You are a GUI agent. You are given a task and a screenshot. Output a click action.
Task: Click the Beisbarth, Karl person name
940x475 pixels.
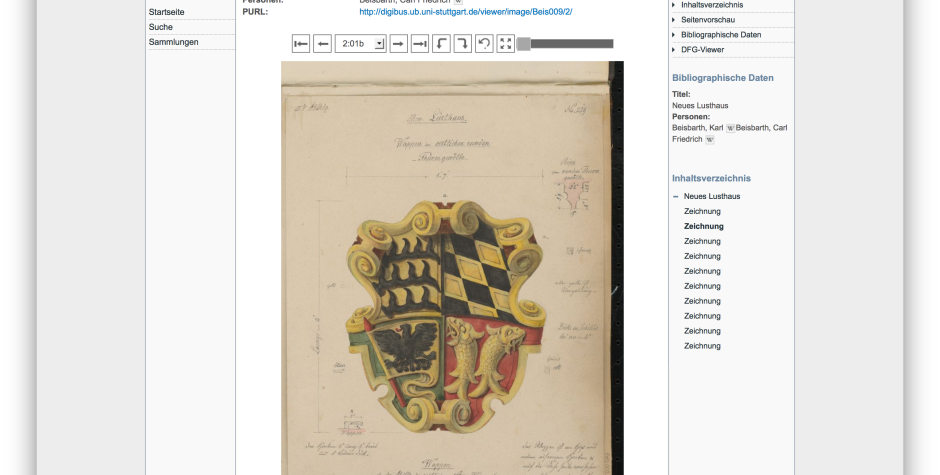(698, 128)
